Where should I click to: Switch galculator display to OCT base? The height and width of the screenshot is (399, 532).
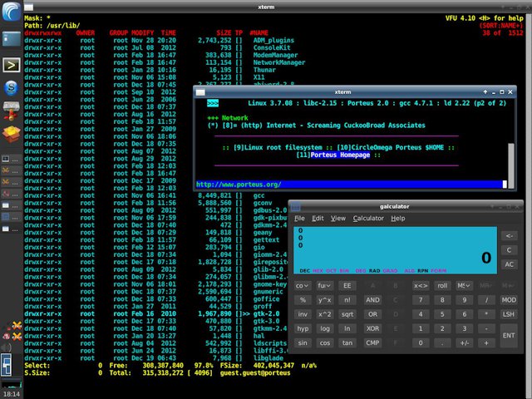(331, 271)
